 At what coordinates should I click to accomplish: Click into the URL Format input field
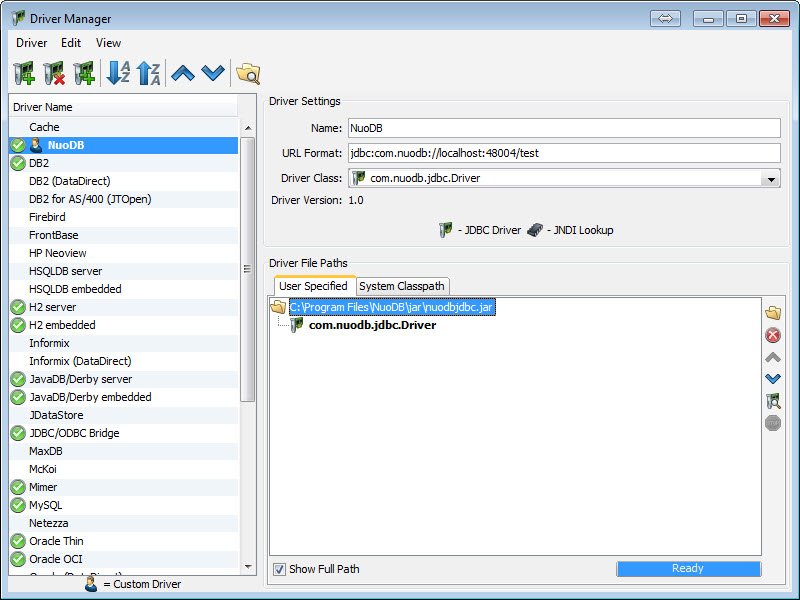(564, 153)
